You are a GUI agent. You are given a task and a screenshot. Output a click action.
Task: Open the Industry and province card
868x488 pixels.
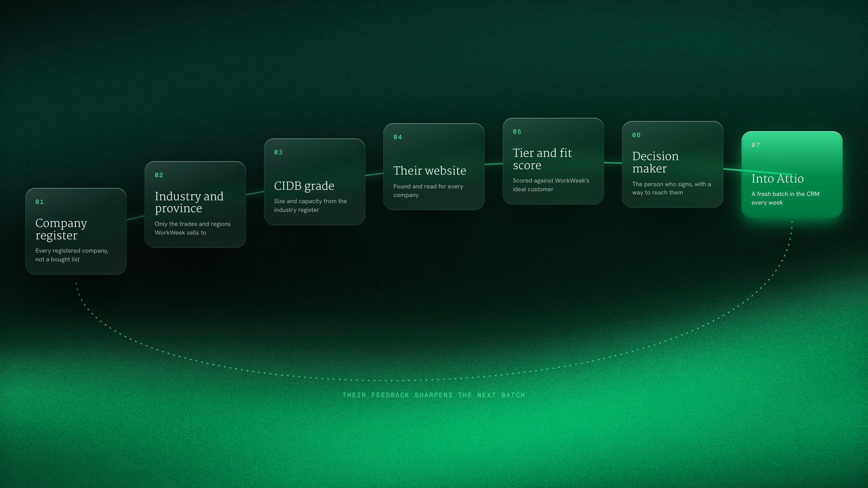pos(195,205)
